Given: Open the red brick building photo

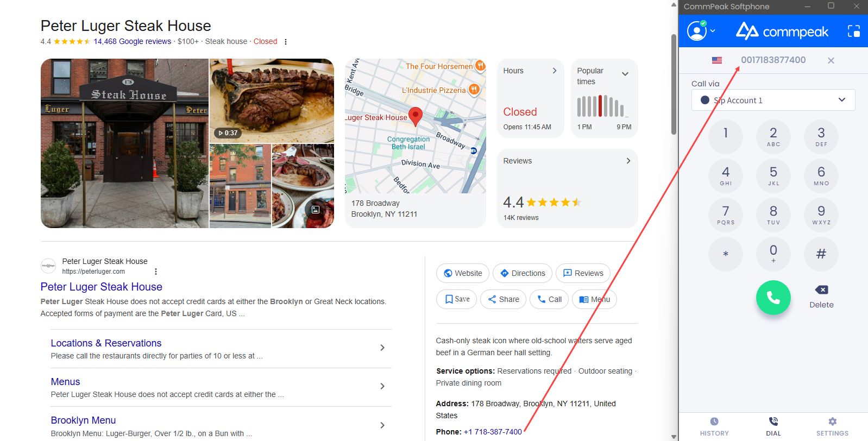Looking at the screenshot, I should 240,186.
